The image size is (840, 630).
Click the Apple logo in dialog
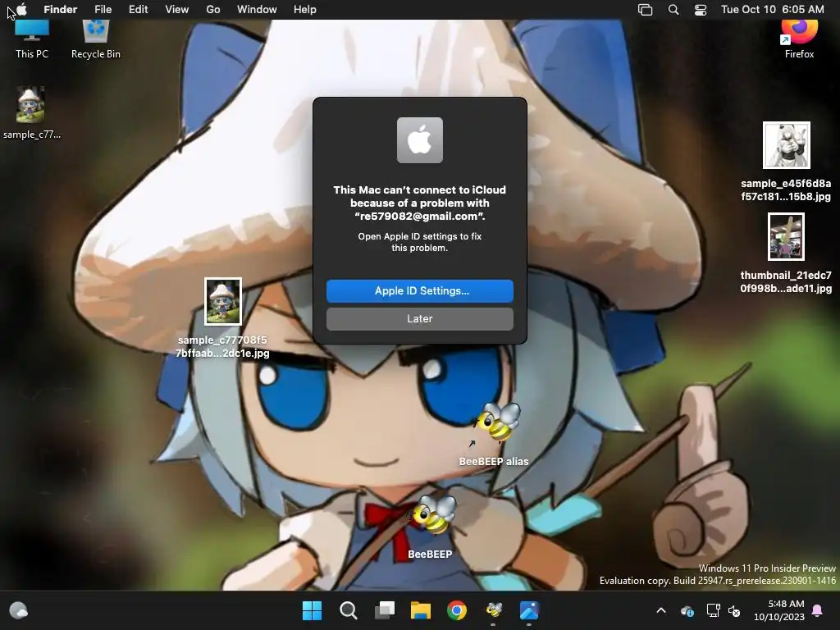click(419, 140)
